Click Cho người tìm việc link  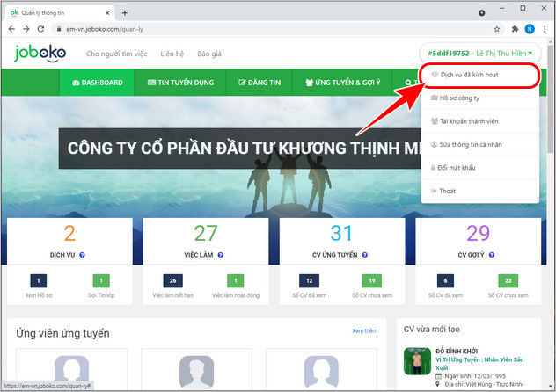pyautogui.click(x=116, y=54)
